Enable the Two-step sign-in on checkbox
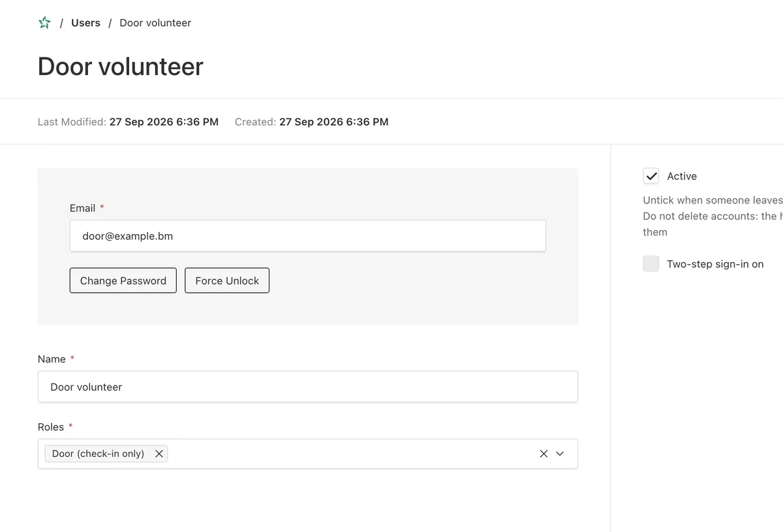783x532 pixels. (x=651, y=264)
